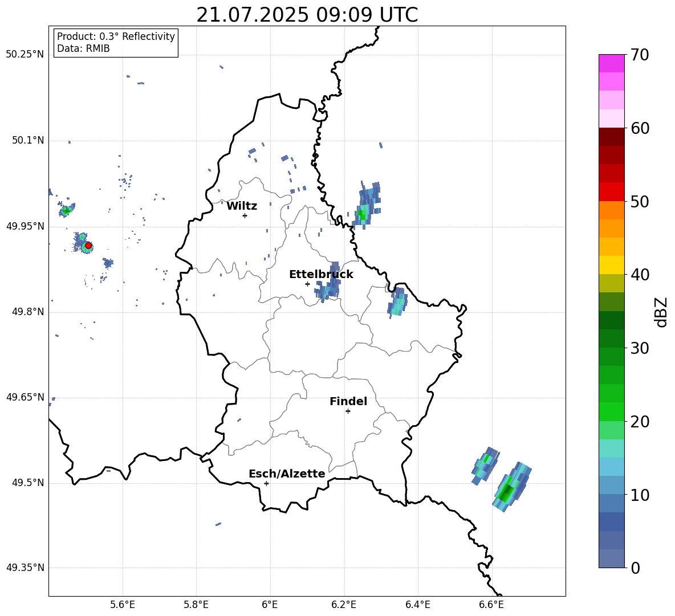The width and height of the screenshot is (675, 616).
Task: Click the Findel station cross marker
Action: coord(348,411)
